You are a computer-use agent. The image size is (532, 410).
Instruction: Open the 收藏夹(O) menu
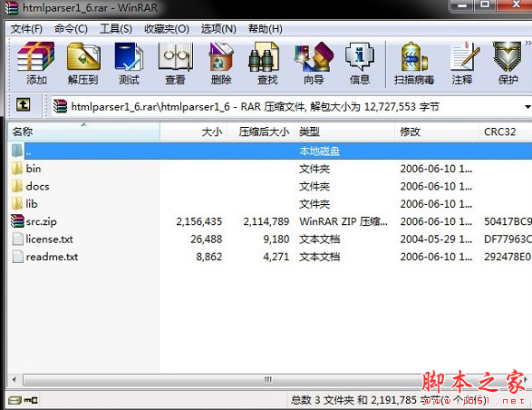click(167, 29)
